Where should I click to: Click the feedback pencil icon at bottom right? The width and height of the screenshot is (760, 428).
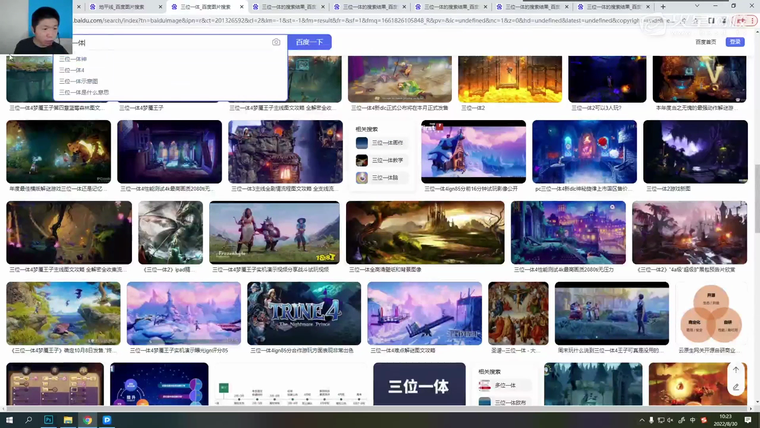pyautogui.click(x=736, y=387)
